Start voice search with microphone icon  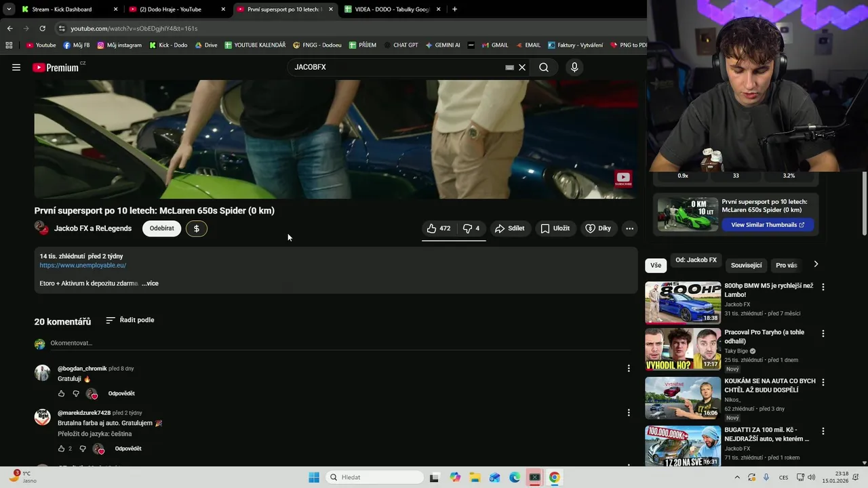click(x=574, y=67)
